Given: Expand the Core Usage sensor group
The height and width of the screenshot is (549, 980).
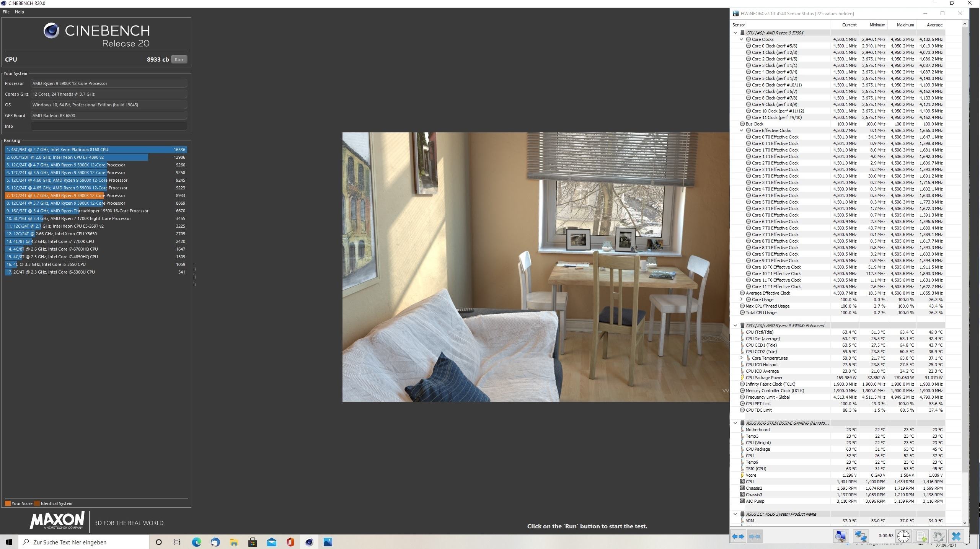Looking at the screenshot, I should click(x=741, y=300).
